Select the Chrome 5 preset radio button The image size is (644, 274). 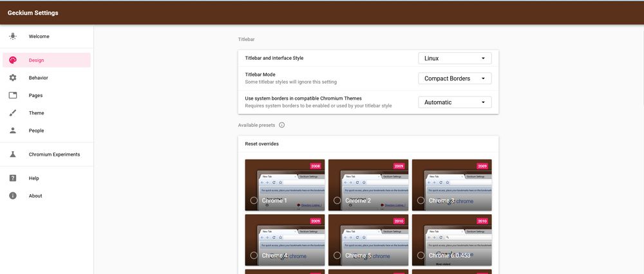tap(337, 255)
